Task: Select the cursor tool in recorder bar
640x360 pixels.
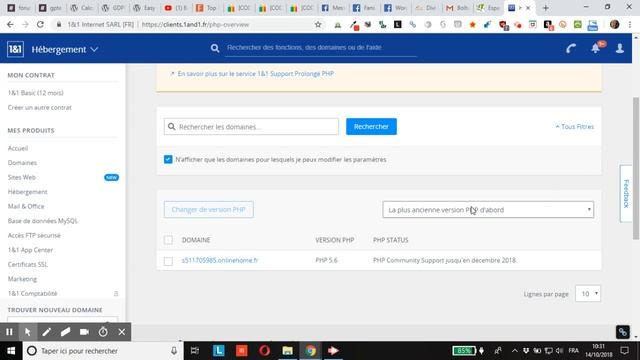Action: [x=28, y=332]
